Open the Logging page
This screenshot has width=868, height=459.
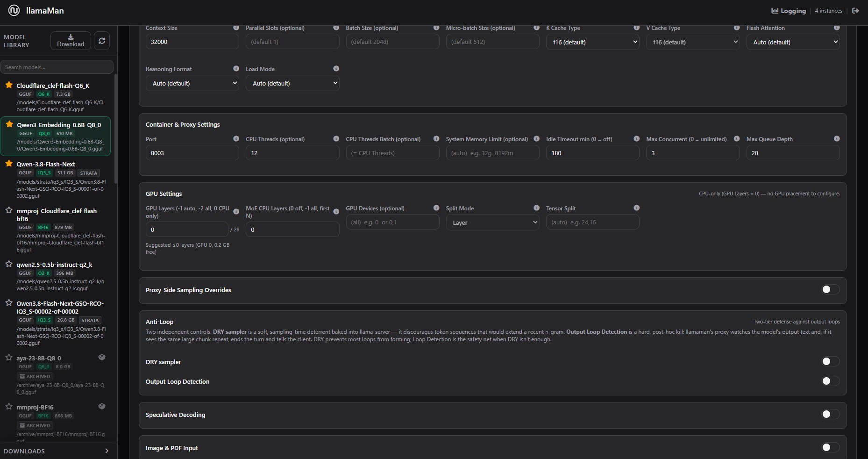tap(789, 11)
